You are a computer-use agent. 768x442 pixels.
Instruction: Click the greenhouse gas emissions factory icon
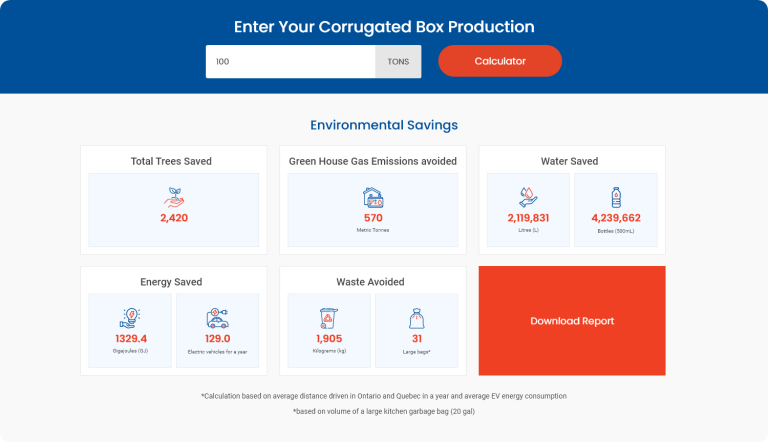coord(373,196)
